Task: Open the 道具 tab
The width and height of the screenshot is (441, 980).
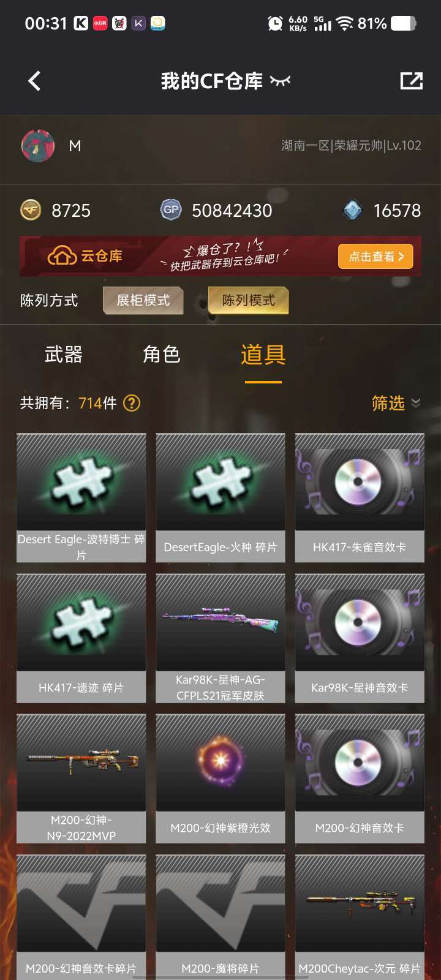Action: pos(263,355)
